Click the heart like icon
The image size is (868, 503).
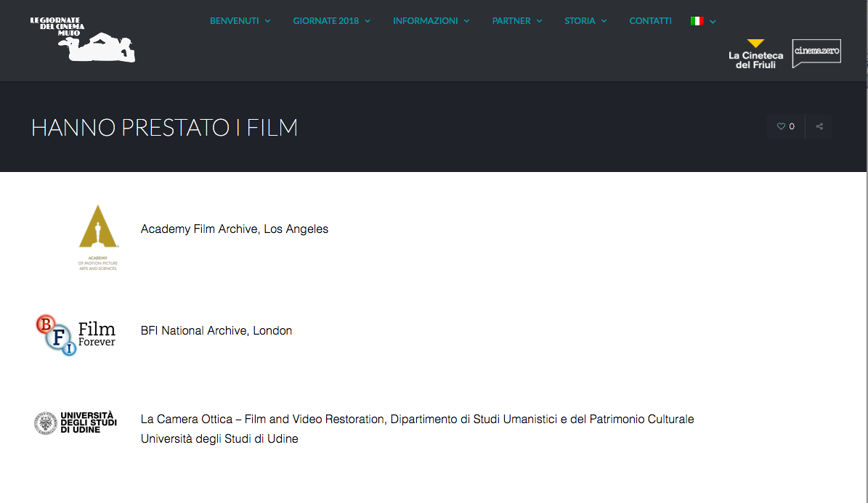click(x=782, y=126)
